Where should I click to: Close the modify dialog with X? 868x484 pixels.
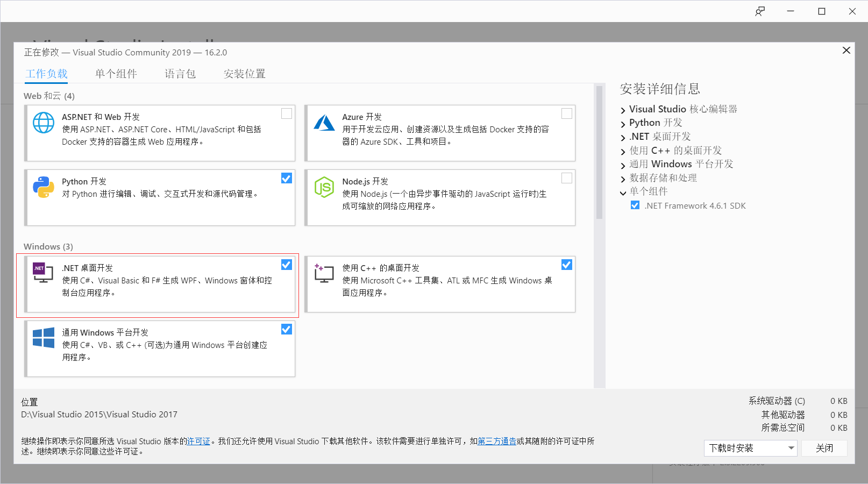[x=846, y=50]
